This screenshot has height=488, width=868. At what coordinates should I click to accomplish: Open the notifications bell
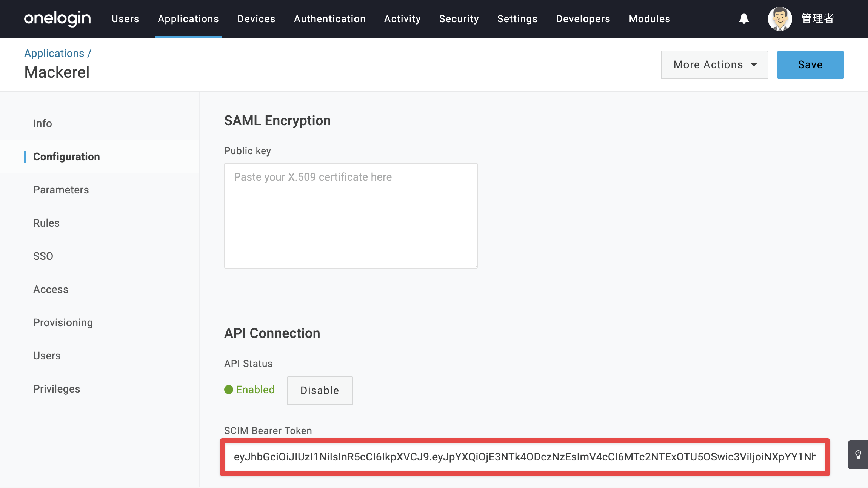pyautogui.click(x=744, y=18)
